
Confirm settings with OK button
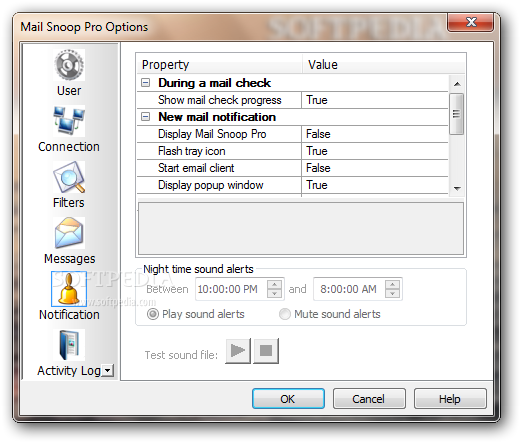pos(288,399)
